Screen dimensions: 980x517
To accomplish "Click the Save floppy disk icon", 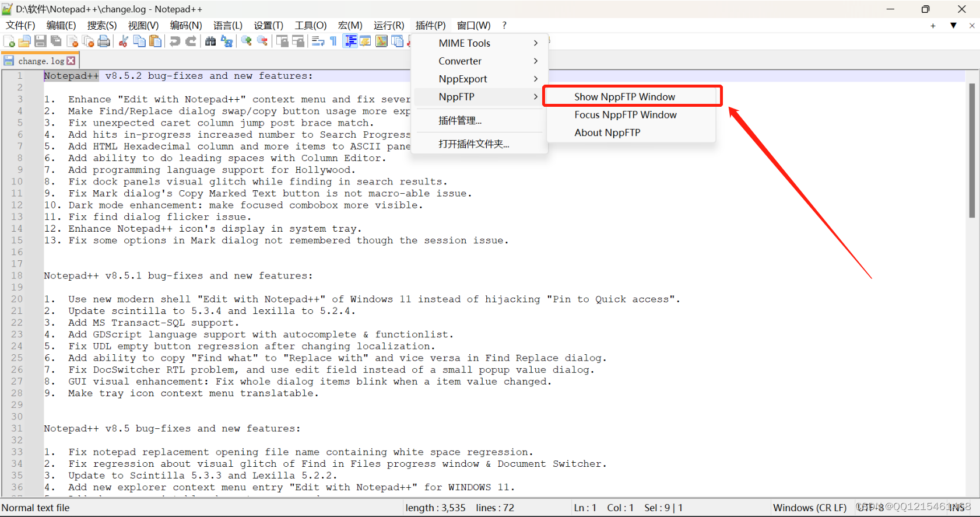I will [40, 41].
